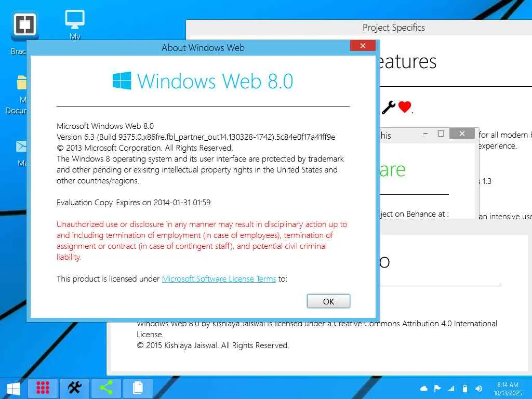Click the 2013 Microsoft Corporation copyright line
This screenshot has width=532, height=399.
[144, 148]
